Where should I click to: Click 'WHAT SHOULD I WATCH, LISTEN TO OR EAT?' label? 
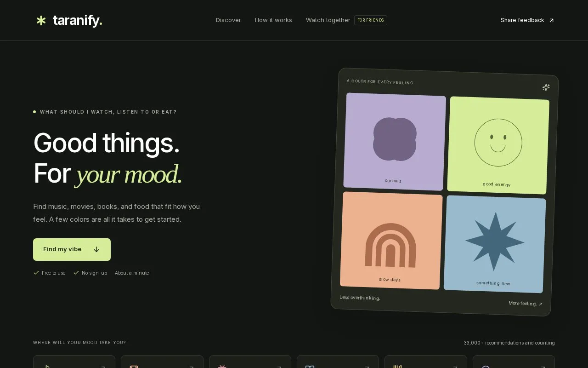pyautogui.click(x=108, y=112)
